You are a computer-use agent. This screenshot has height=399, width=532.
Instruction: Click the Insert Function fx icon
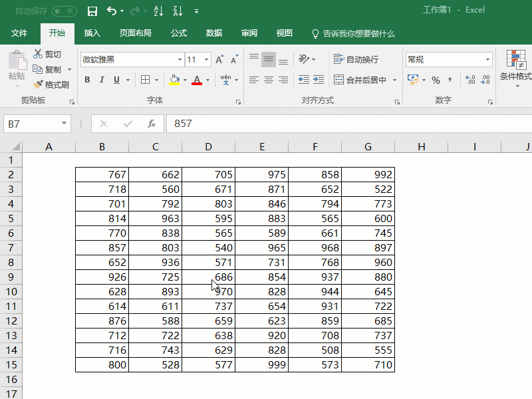(x=152, y=124)
